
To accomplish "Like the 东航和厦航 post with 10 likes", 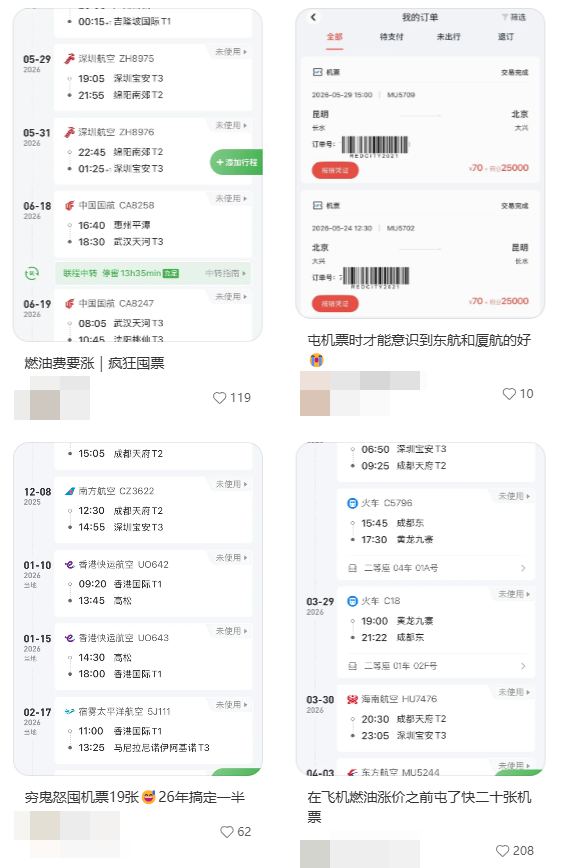I will pos(509,394).
